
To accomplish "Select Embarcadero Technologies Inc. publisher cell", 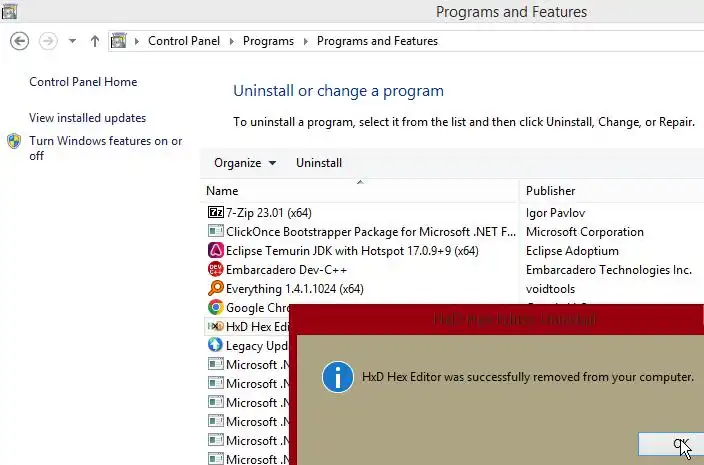I will [608, 270].
